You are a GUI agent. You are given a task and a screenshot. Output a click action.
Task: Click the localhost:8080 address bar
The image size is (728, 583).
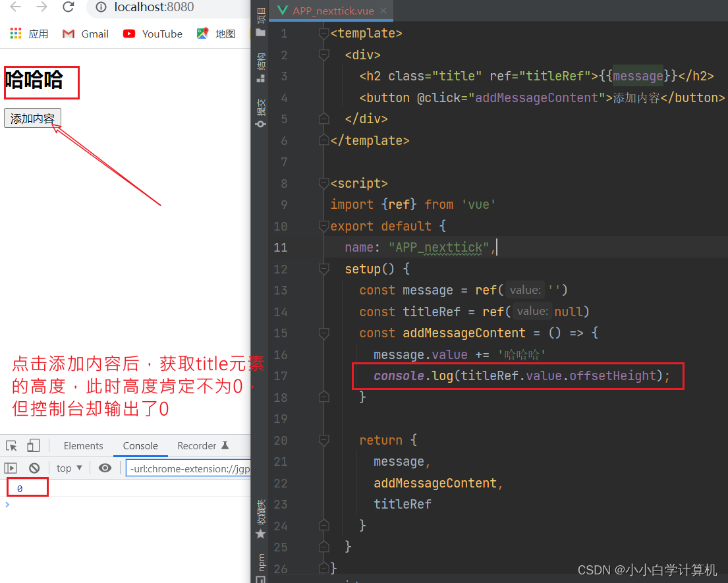(x=169, y=7)
